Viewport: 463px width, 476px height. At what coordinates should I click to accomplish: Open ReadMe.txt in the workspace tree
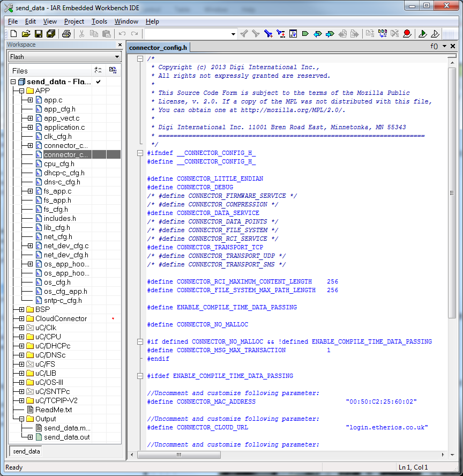53,410
